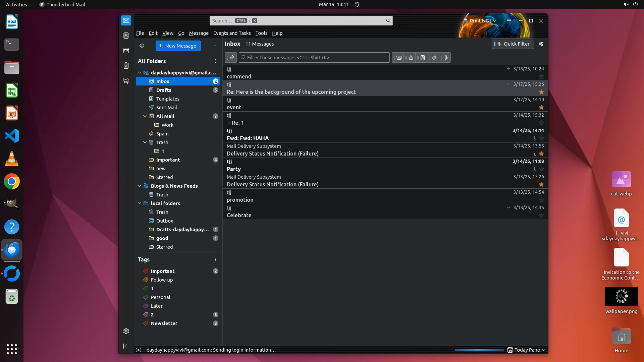Open the Today Pane dropdown arrow

(x=544, y=350)
